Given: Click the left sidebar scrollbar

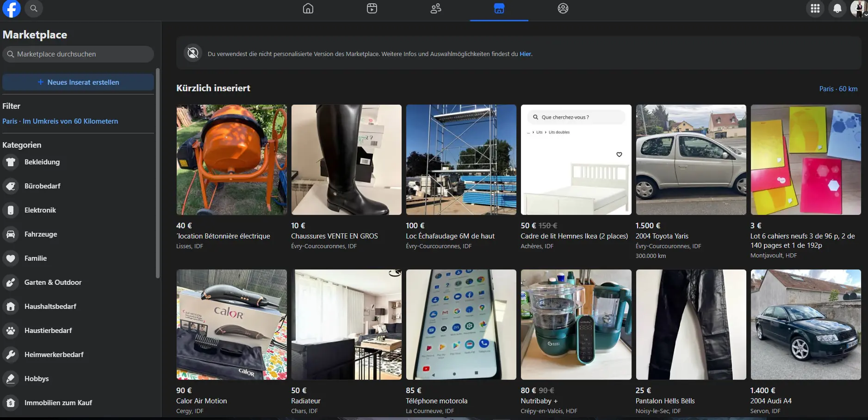Looking at the screenshot, I should coord(158,173).
